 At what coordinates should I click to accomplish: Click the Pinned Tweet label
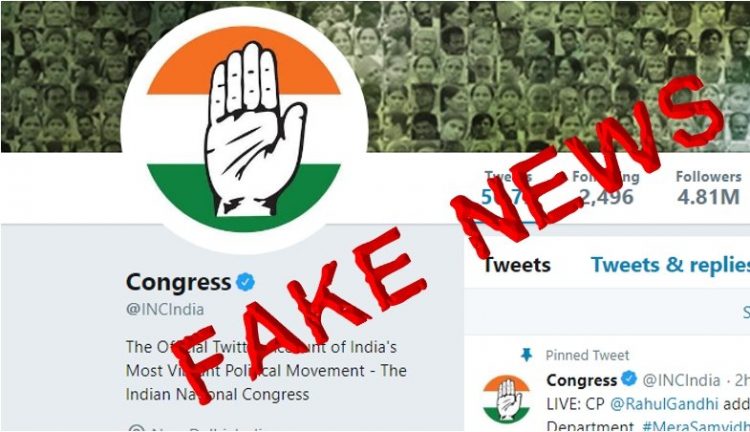pos(587,355)
